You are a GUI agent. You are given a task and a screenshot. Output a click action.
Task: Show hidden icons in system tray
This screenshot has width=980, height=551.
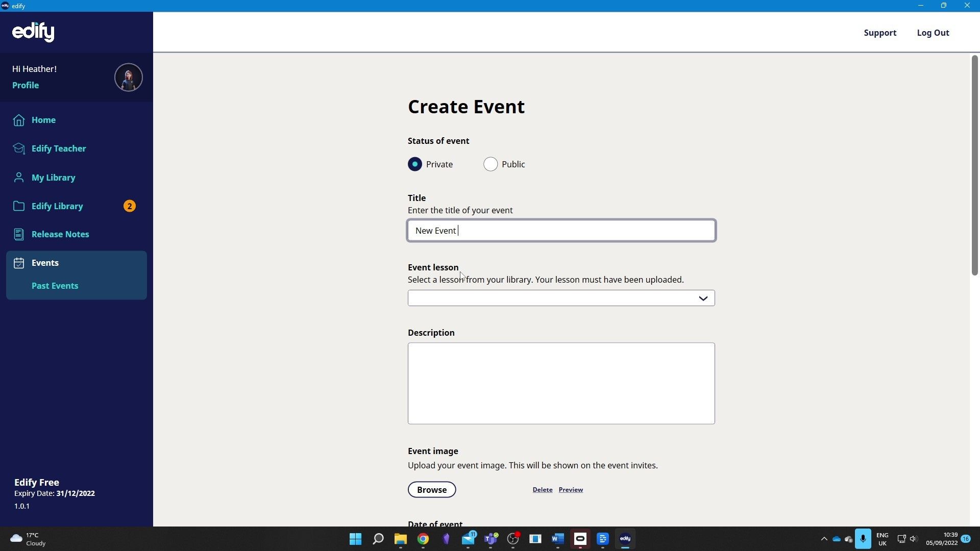pos(823,539)
